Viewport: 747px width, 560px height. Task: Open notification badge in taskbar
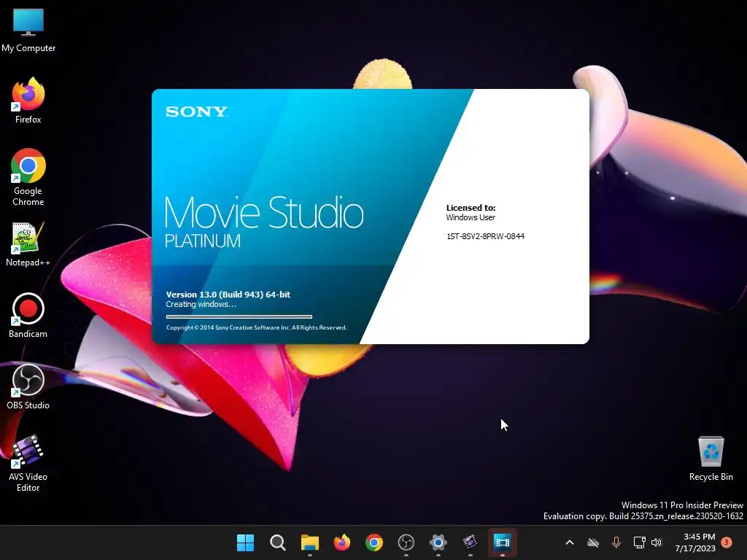pos(727,542)
